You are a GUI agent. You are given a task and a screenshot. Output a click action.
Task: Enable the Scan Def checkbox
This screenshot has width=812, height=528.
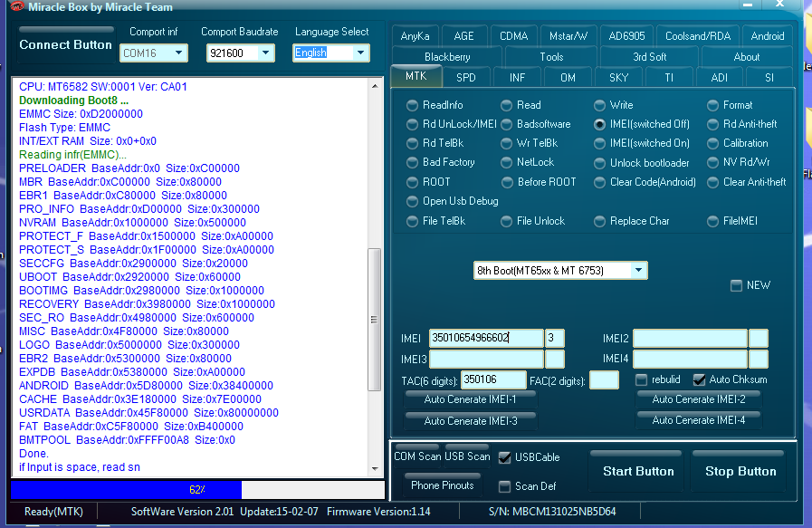coord(504,486)
